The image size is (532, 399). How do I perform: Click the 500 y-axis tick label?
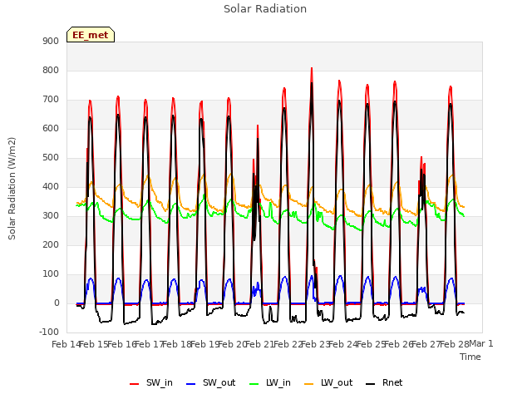pyautogui.click(x=51, y=158)
